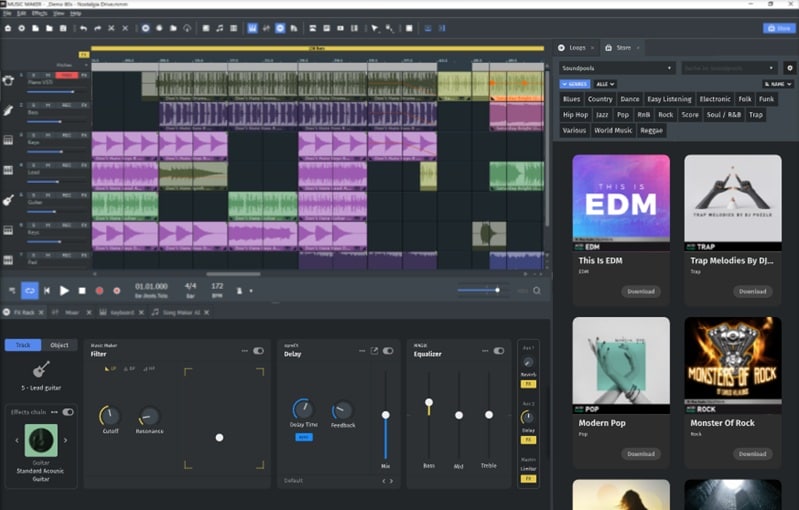This screenshot has width=799, height=510.
Task: Open the Alle filter dropdown
Action: coord(605,84)
